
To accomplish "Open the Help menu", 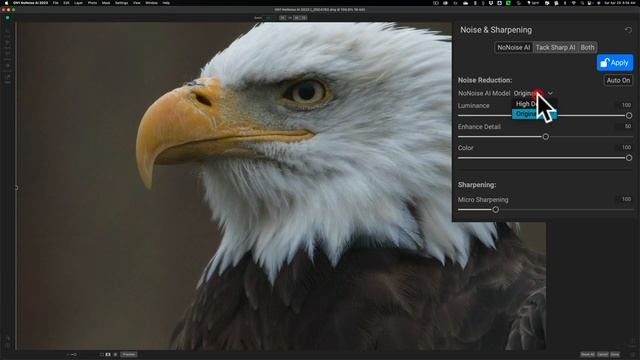I will click(x=166, y=3).
